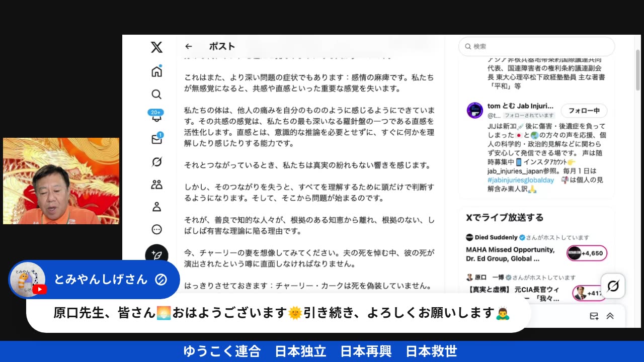Click paragraph starting しかし、そのつながりを失うと

[309, 193]
